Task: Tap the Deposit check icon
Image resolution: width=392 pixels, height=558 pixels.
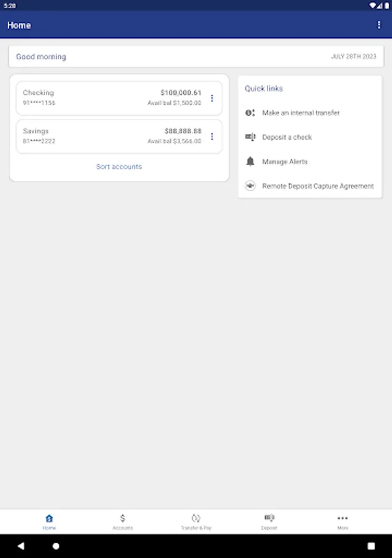Action: click(x=269, y=518)
